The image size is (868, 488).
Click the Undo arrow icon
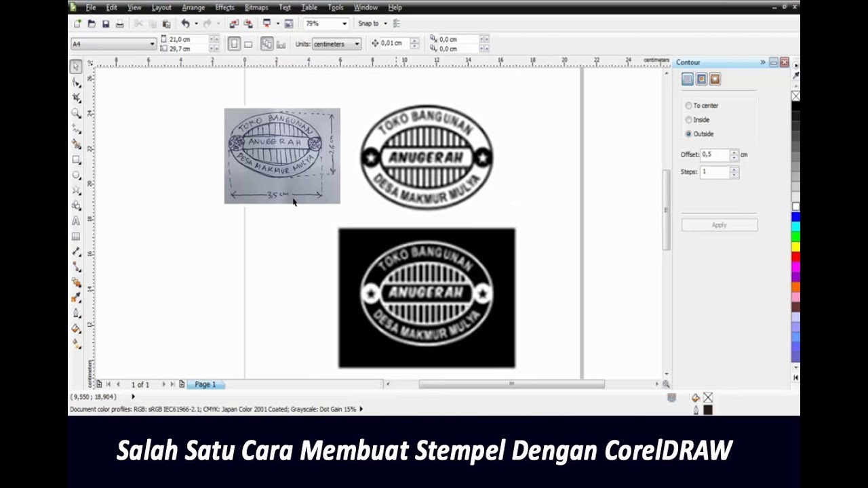pyautogui.click(x=185, y=24)
